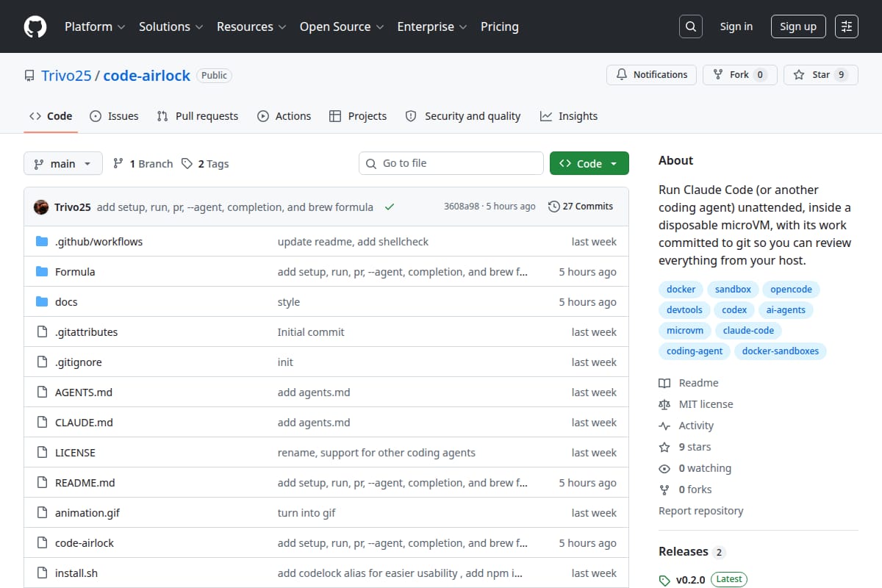Click the file icon beside .gitattributes
This screenshot has height=588, width=882.
point(42,332)
